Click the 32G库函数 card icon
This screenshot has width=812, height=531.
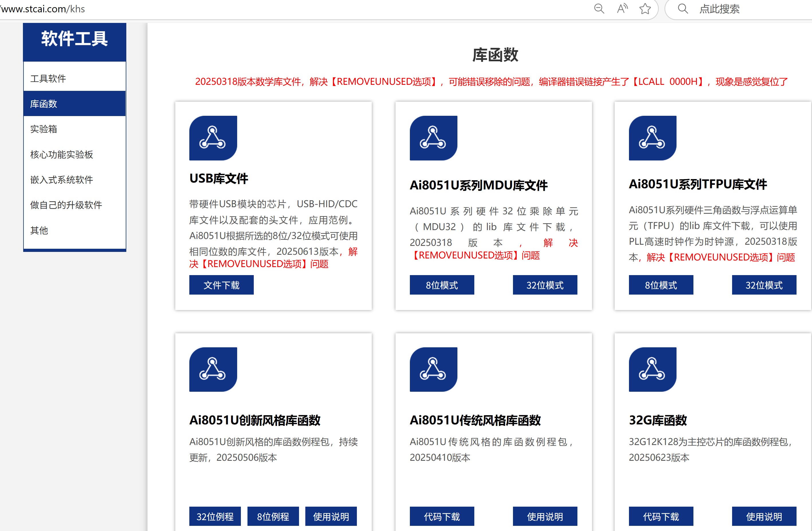click(652, 369)
